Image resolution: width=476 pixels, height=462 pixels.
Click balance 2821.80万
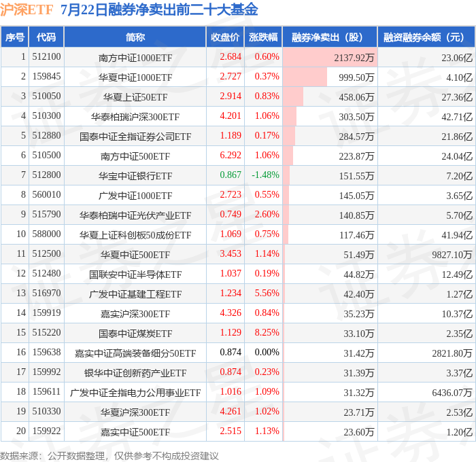452,353
